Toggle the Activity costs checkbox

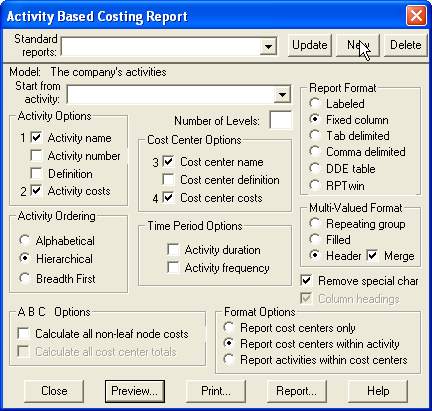(x=36, y=191)
